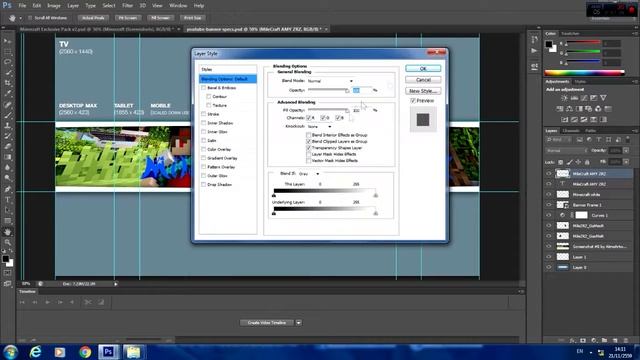This screenshot has width=640, height=360.
Task: Click OK in the Layer Style dialog
Action: [x=423, y=69]
